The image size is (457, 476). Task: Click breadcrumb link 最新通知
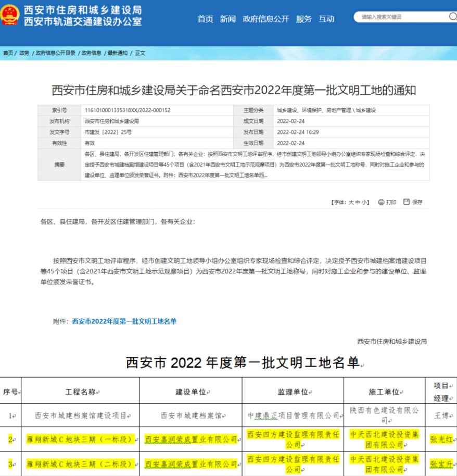pos(118,53)
